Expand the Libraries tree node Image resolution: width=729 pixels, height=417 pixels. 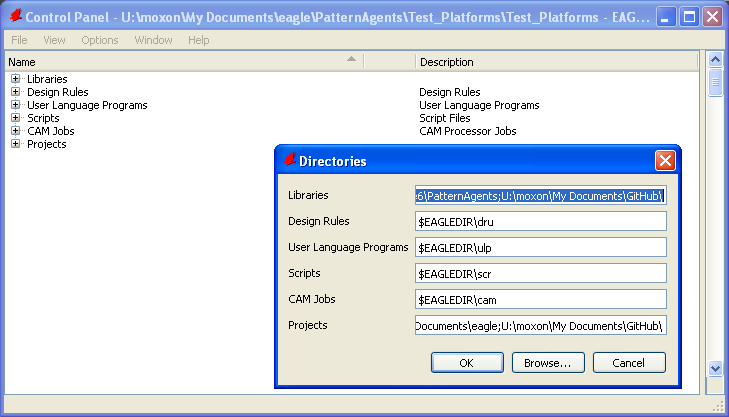click(x=15, y=79)
